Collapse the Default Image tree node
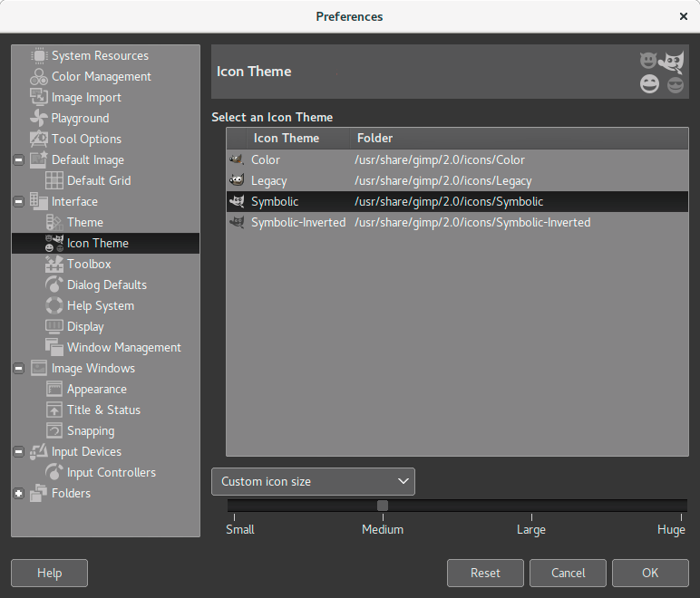The image size is (700, 598). click(19, 160)
